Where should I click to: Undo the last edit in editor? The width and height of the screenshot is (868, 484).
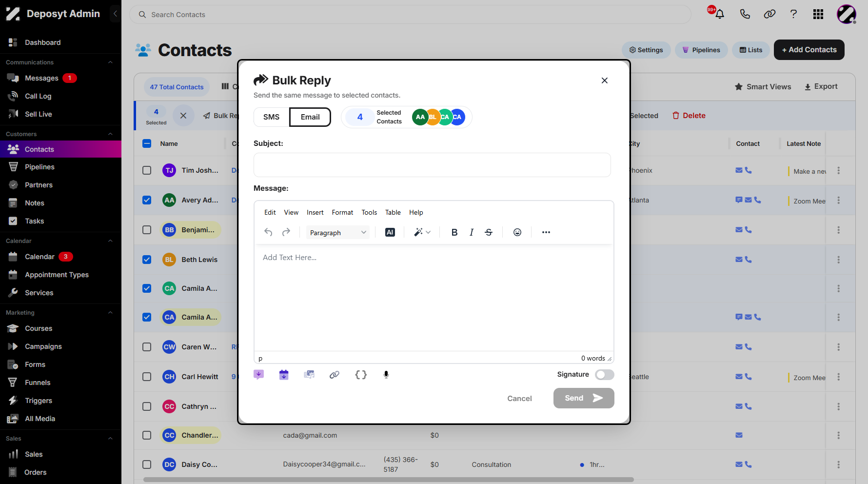268,232
